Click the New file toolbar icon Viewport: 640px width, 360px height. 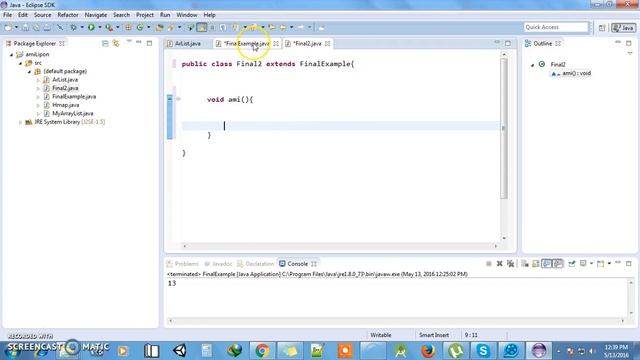8,27
